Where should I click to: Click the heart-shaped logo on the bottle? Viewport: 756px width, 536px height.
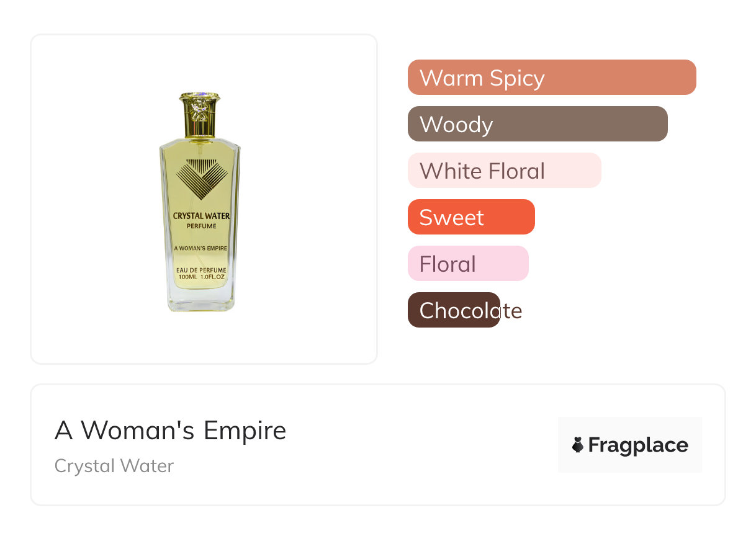(x=200, y=178)
